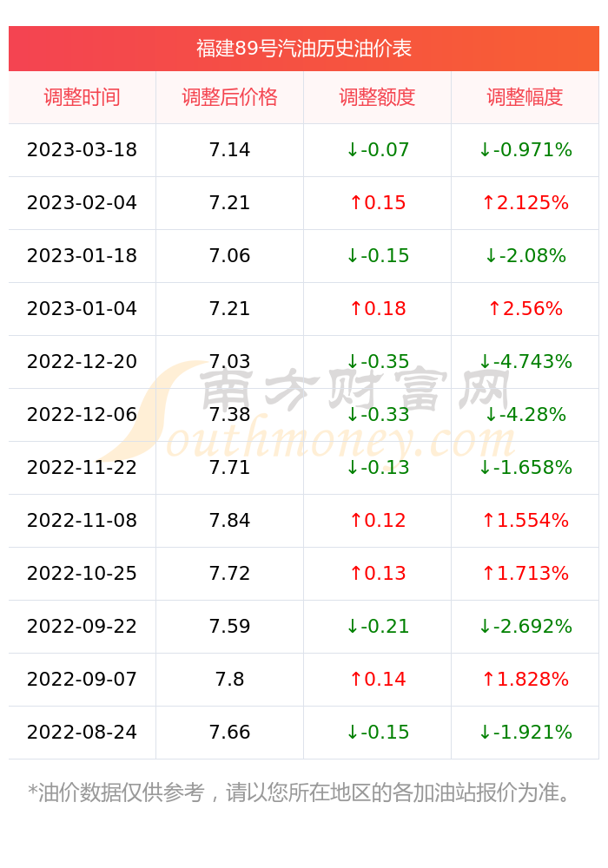The height and width of the screenshot is (868, 608).
Task: Click the red up arrow before 0.15
Action: 356,202
